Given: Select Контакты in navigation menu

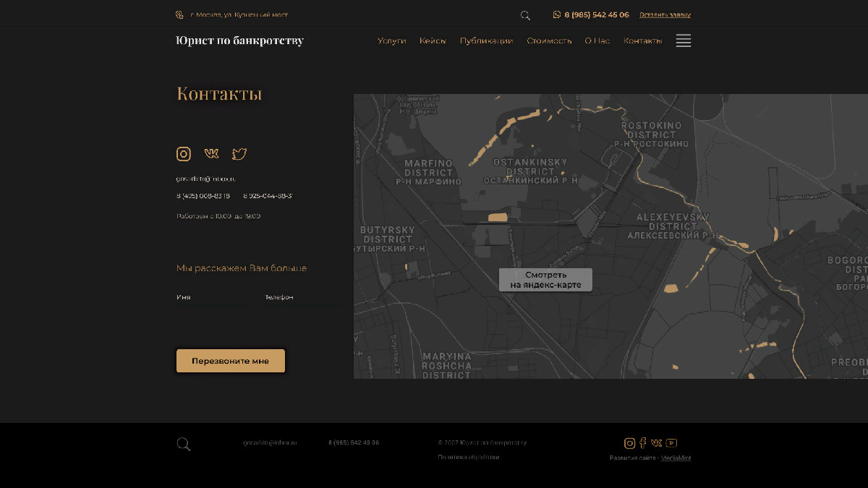Looking at the screenshot, I should click(642, 41).
